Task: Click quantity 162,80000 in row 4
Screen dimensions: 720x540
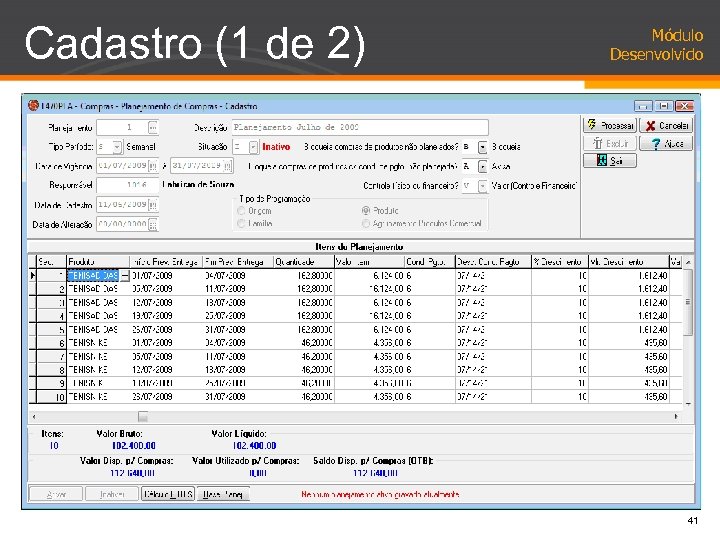Action: [x=304, y=316]
